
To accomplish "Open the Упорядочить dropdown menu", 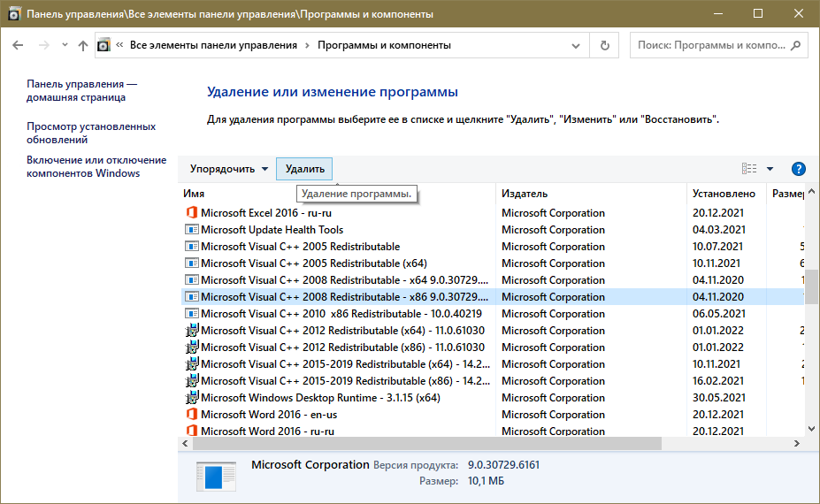I will coord(228,169).
